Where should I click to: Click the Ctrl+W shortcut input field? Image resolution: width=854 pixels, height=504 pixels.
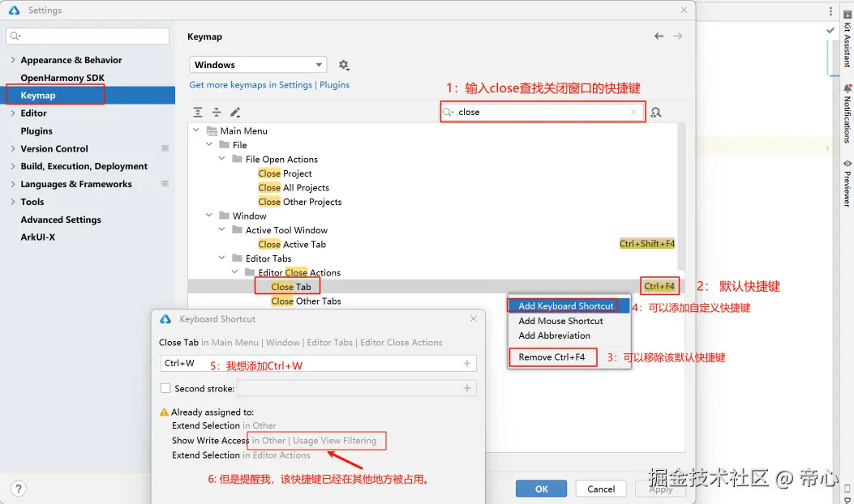318,364
